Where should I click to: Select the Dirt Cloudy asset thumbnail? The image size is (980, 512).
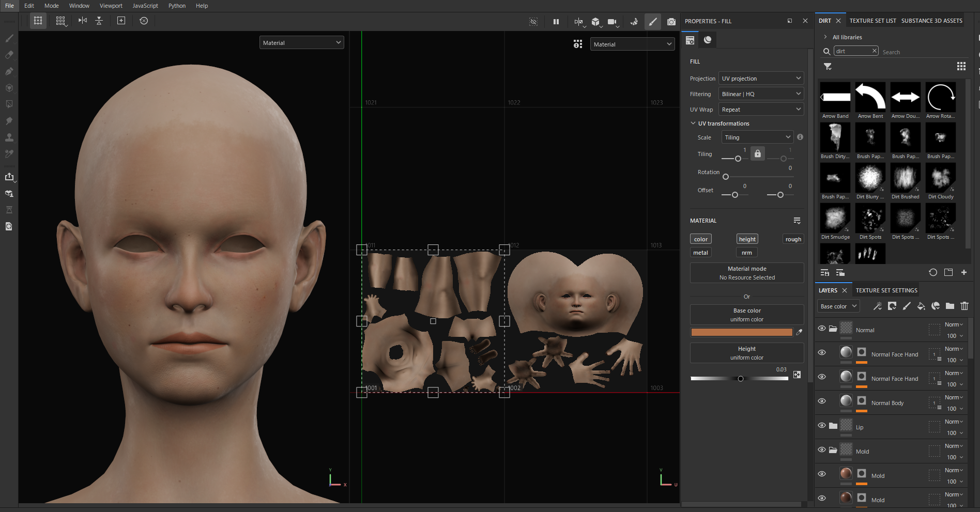tap(941, 178)
